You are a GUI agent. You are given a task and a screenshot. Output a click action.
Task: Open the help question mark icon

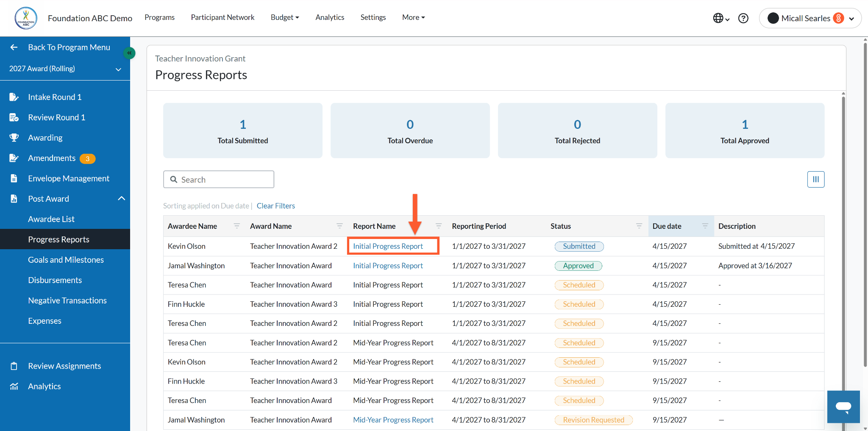pos(743,18)
